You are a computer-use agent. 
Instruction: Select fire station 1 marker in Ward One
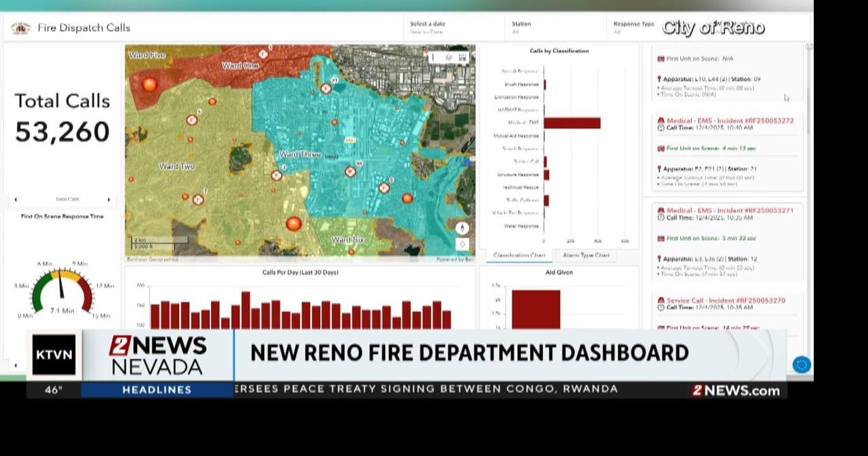[x=263, y=54]
